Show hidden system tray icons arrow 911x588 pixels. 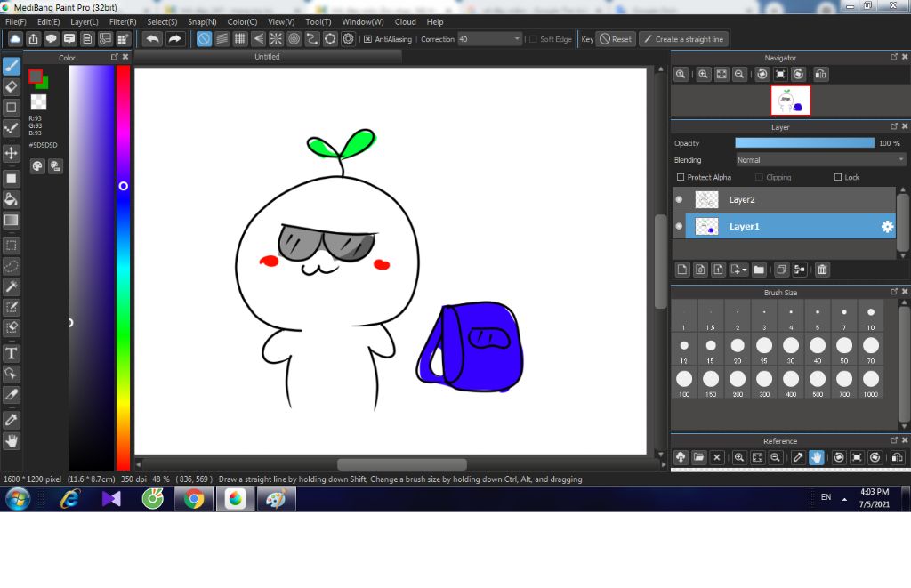point(844,499)
